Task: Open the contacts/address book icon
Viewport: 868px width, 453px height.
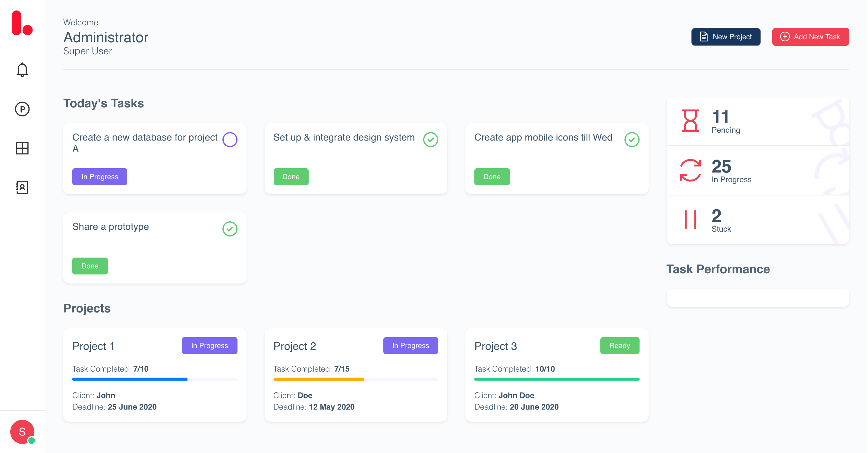Action: (22, 187)
